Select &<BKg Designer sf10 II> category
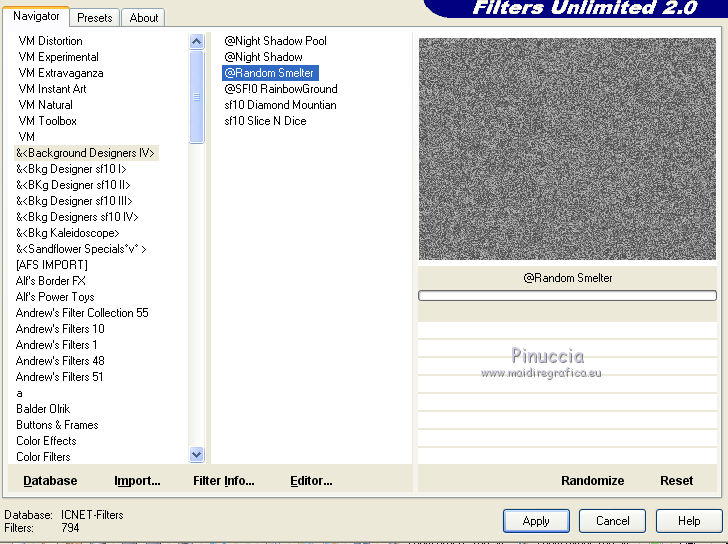728x544 pixels. pos(73,185)
